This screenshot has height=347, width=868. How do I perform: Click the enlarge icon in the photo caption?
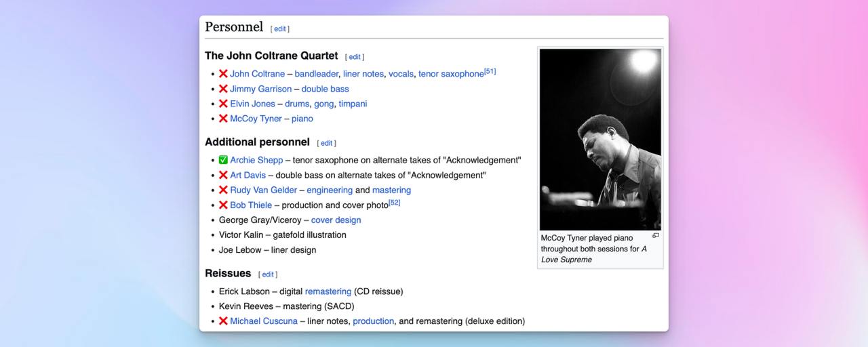(x=655, y=236)
